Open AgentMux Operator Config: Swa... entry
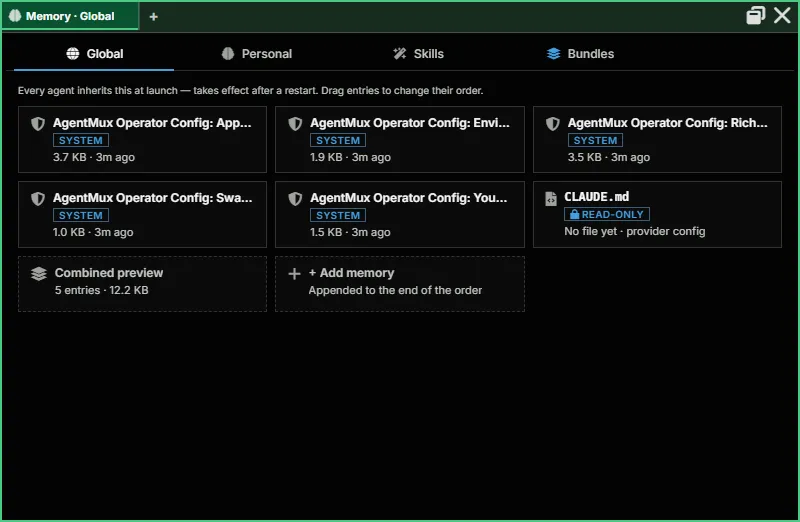Viewport: 800px width, 522px height. tap(142, 214)
